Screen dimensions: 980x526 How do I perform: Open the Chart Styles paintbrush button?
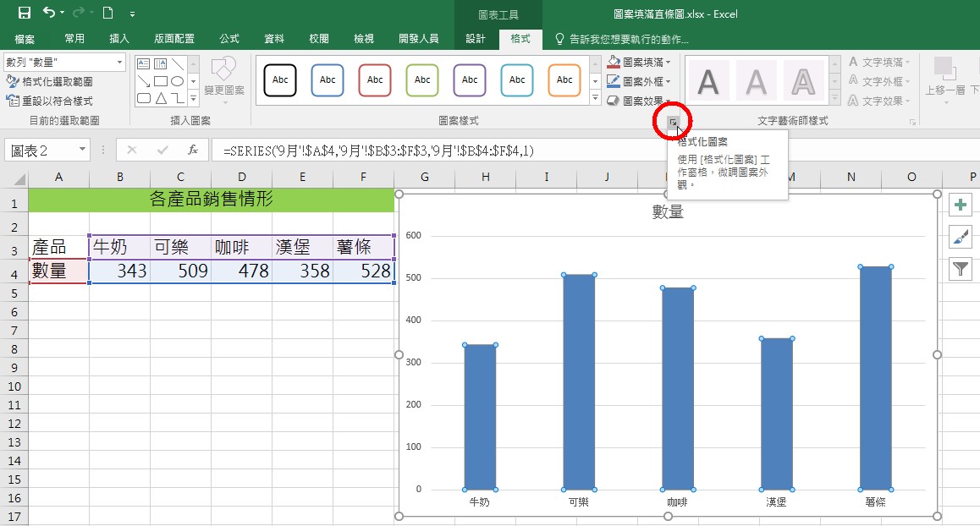coord(961,238)
